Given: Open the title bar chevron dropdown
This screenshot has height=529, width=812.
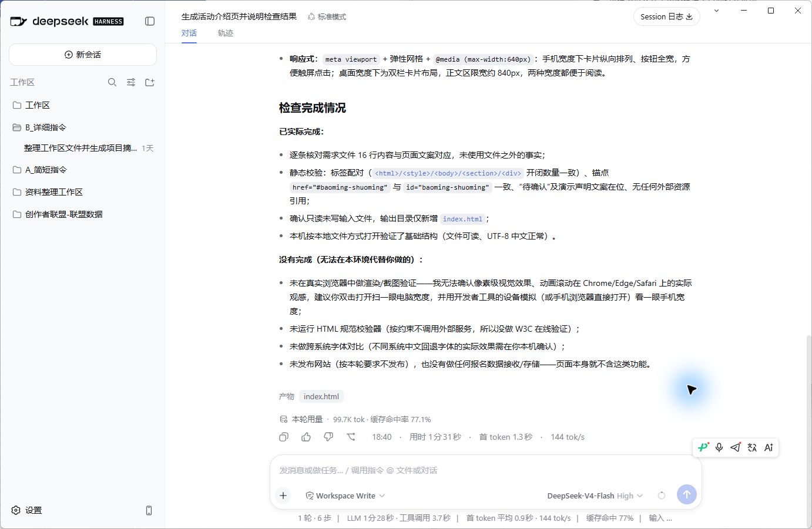Looking at the screenshot, I should (x=716, y=11).
